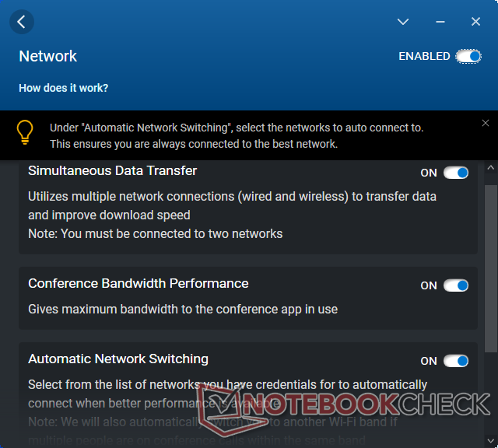The height and width of the screenshot is (448, 498).
Task: Click the ENABLED label text
Action: [x=424, y=56]
